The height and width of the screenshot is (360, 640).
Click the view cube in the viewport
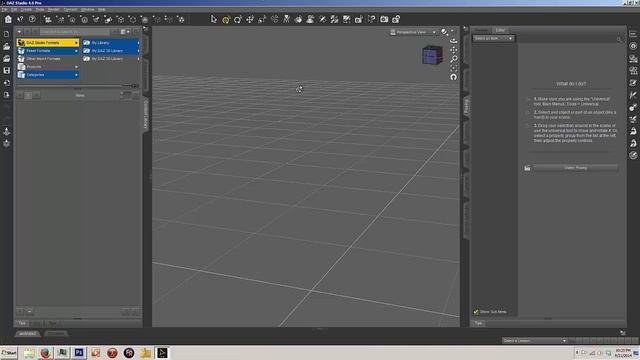(432, 55)
